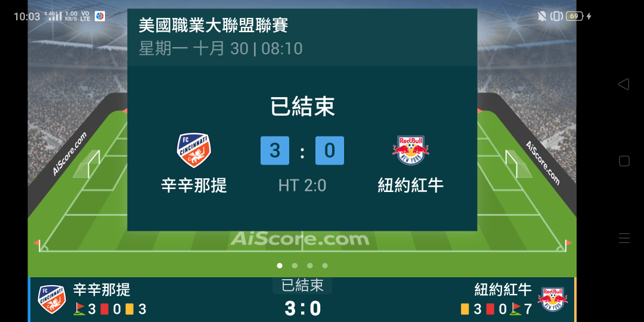
Task: Tap Cincinnati yellow card icon in bottom bar
Action: pos(129,309)
